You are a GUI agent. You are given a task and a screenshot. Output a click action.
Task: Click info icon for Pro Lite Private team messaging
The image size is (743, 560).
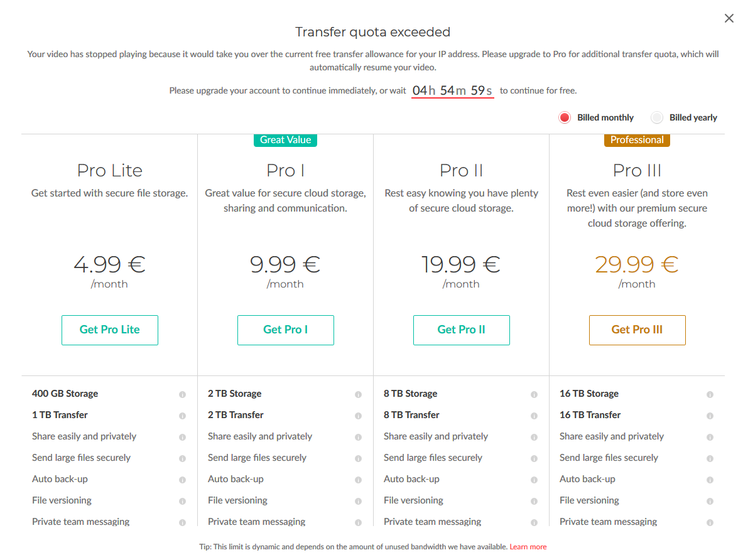(x=182, y=522)
